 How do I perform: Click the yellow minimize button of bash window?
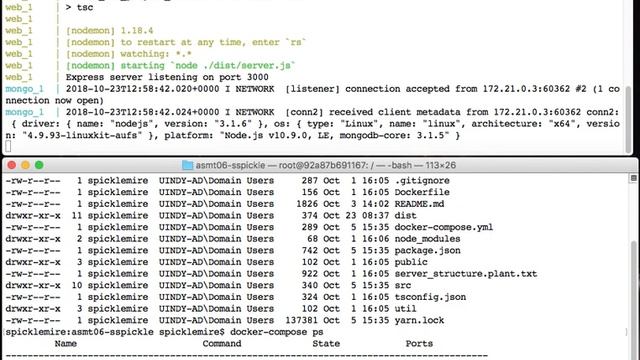pyautogui.click(x=25, y=165)
